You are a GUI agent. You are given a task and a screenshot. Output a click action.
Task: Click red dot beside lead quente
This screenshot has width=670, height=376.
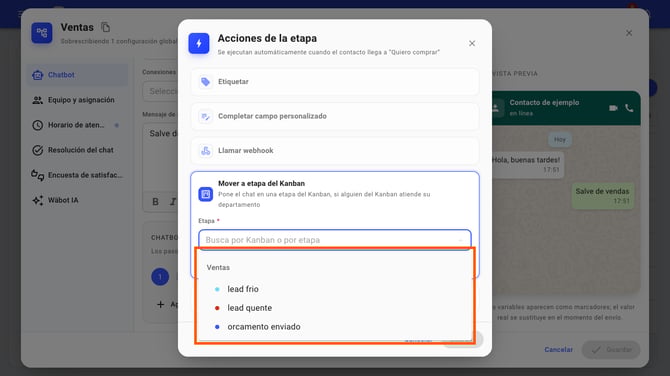click(x=217, y=308)
